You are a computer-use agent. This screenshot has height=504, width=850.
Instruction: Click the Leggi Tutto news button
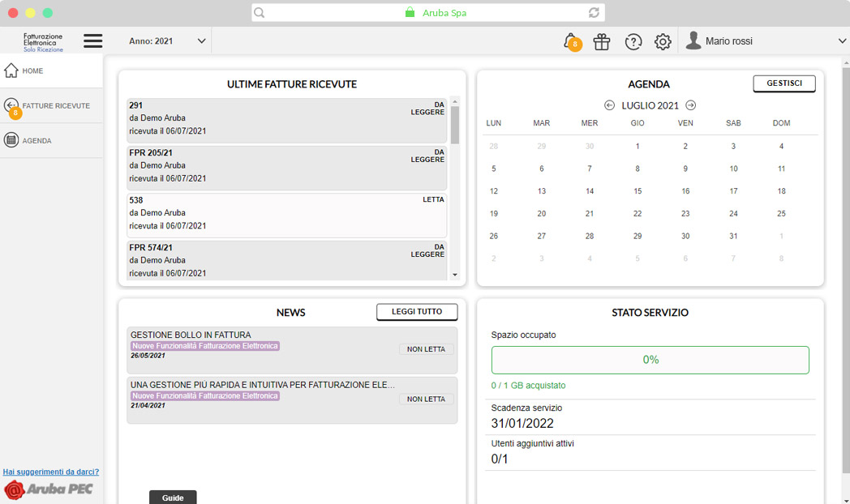(417, 312)
